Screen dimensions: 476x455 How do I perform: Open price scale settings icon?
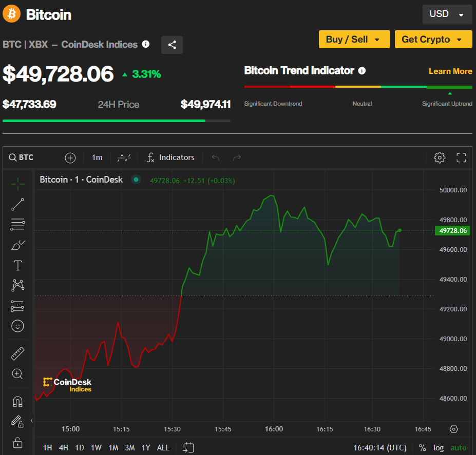click(453, 429)
